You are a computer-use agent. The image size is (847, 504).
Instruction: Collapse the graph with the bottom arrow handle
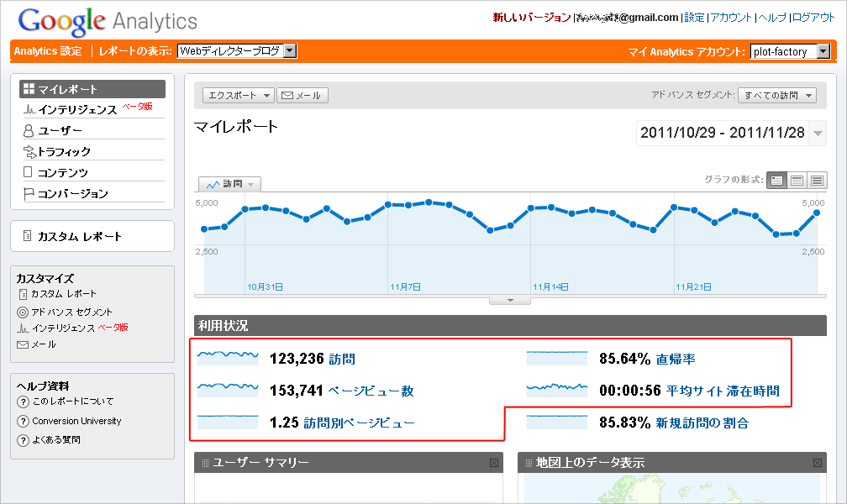click(510, 301)
